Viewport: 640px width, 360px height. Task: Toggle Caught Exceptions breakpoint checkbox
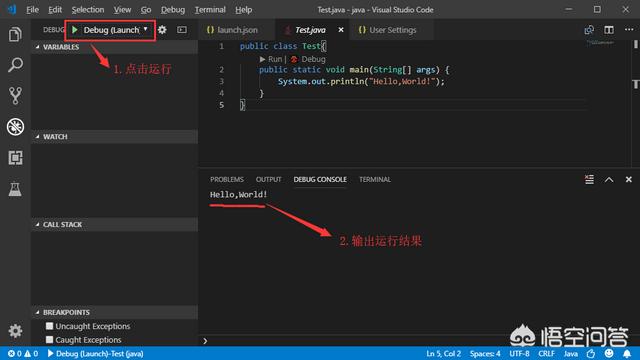pyautogui.click(x=49, y=339)
